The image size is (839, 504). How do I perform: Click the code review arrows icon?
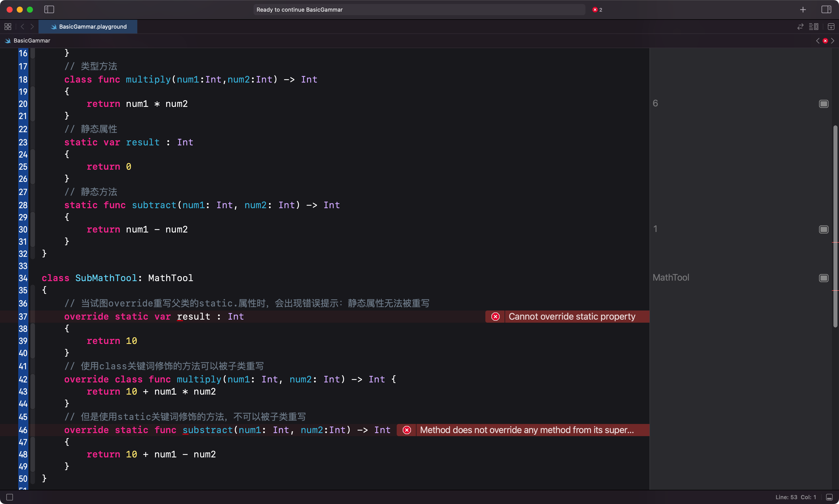800,27
